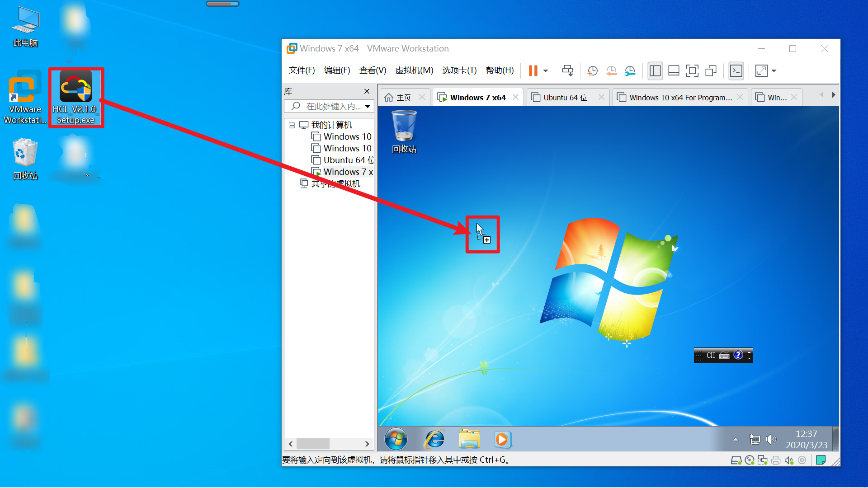Click CH on the language bar

(x=711, y=356)
